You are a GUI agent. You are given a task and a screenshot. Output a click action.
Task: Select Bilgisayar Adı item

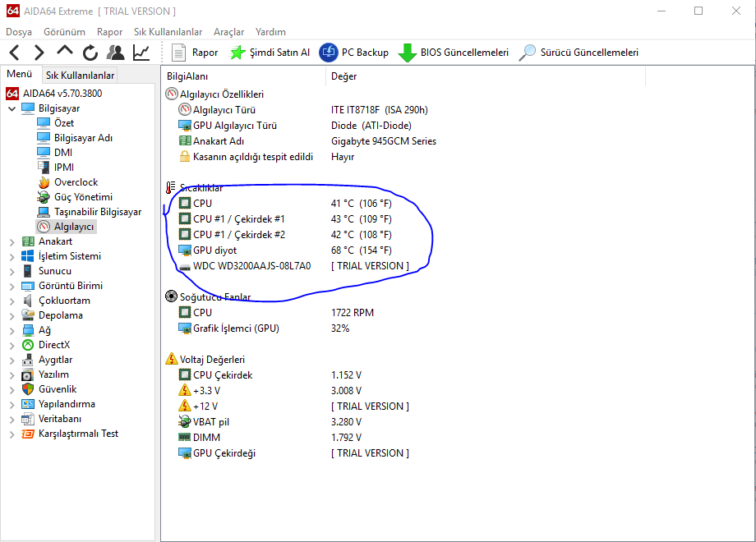tap(83, 138)
